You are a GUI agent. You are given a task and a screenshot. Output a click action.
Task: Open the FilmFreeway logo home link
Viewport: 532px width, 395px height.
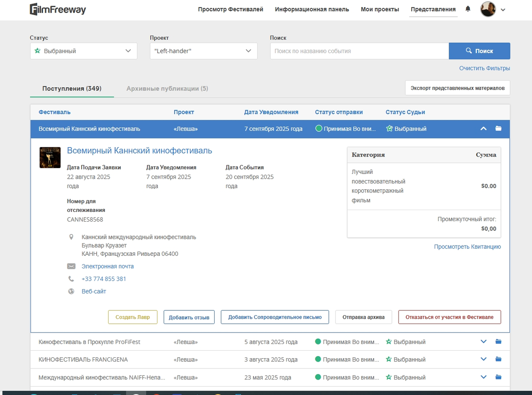pyautogui.click(x=58, y=9)
